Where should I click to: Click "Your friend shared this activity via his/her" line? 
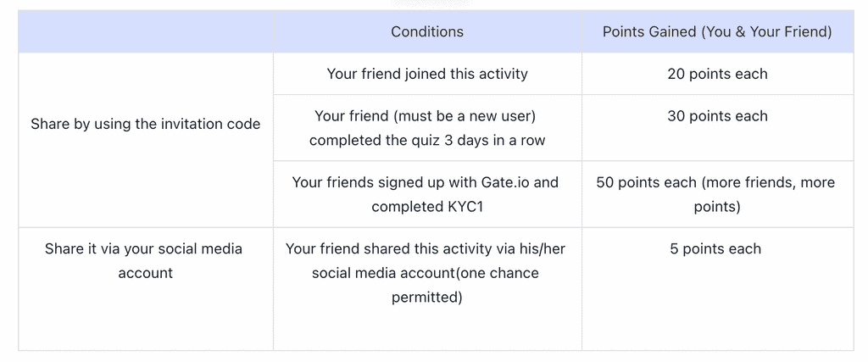click(x=427, y=248)
